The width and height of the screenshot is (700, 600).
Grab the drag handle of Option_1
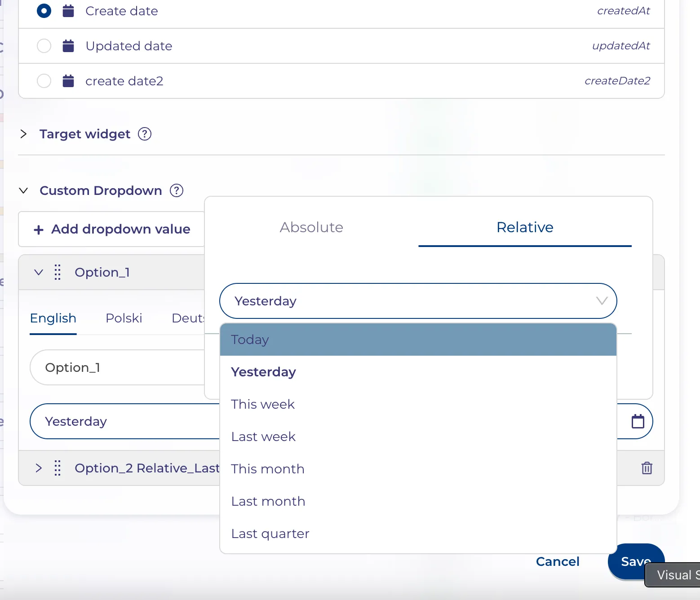pyautogui.click(x=58, y=272)
